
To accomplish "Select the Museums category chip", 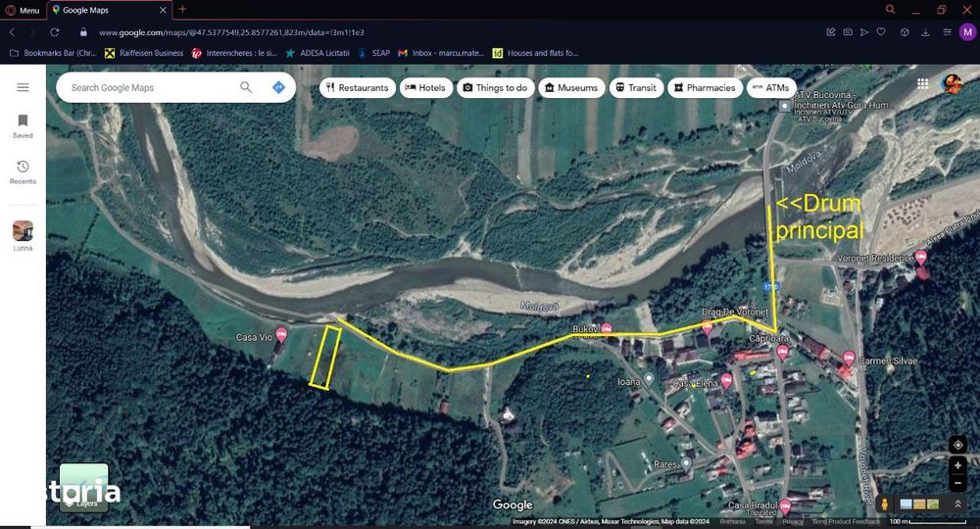I will pos(571,87).
